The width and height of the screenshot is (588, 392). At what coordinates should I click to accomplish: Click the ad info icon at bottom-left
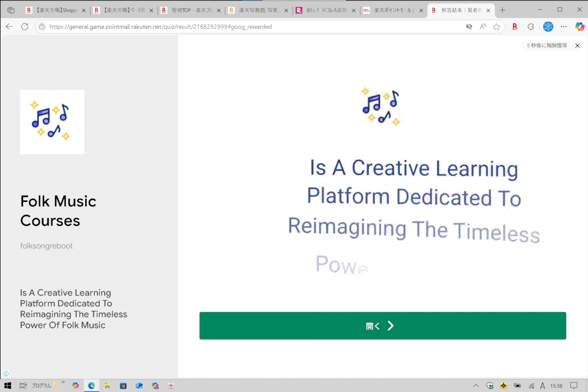coord(6,373)
